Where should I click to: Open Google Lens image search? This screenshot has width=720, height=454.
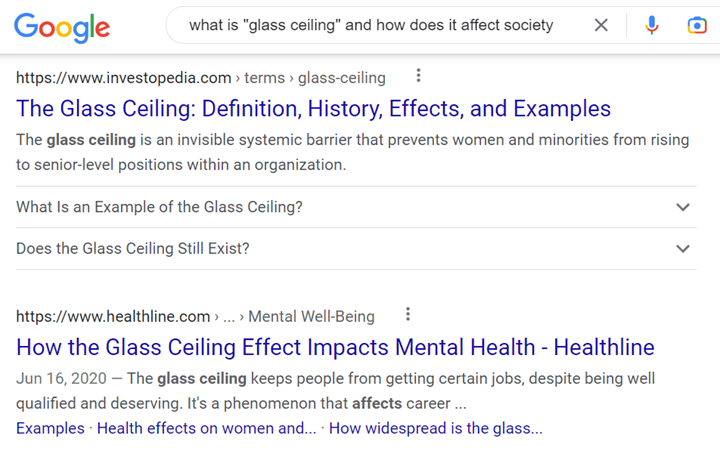(x=697, y=25)
